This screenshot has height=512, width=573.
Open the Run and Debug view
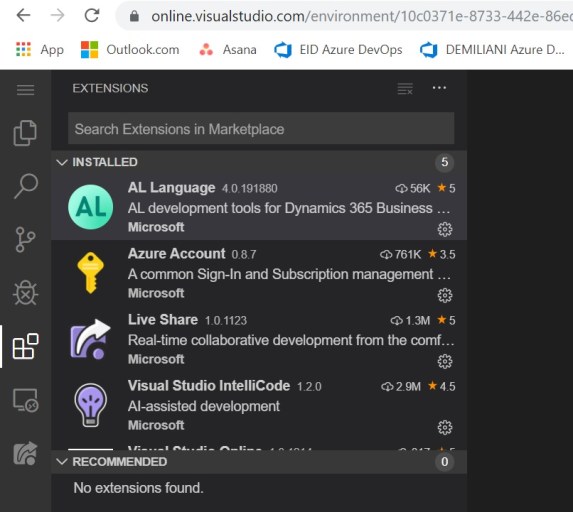[25, 293]
